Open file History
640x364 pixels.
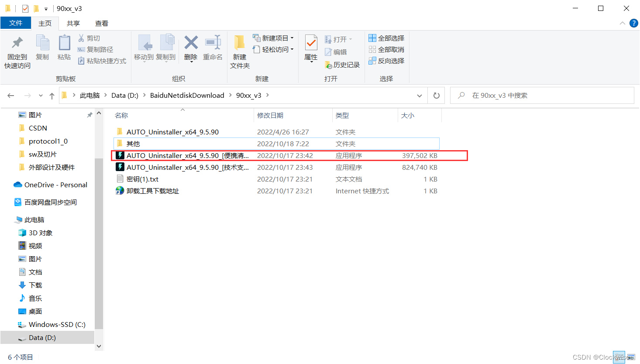pos(342,65)
